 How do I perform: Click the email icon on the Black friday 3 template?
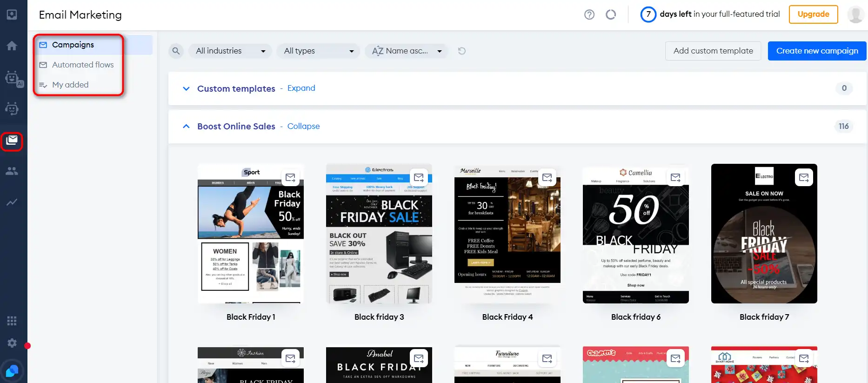tap(419, 177)
